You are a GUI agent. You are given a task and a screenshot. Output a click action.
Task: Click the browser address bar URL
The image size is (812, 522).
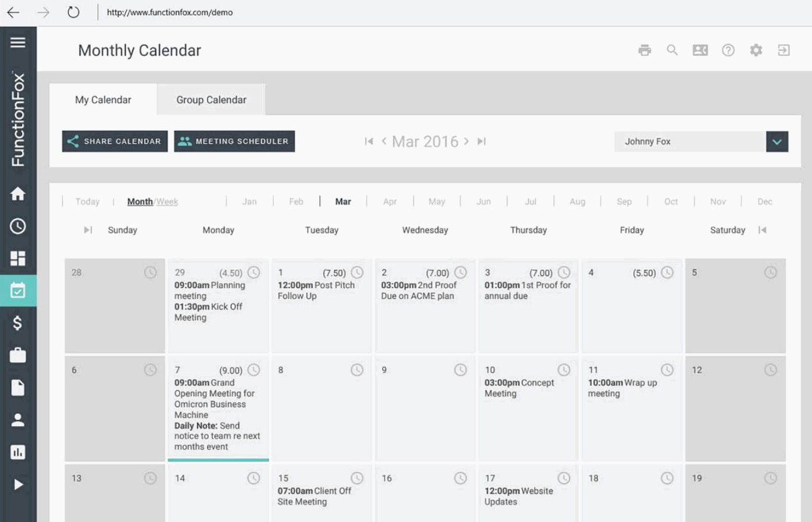tap(170, 12)
